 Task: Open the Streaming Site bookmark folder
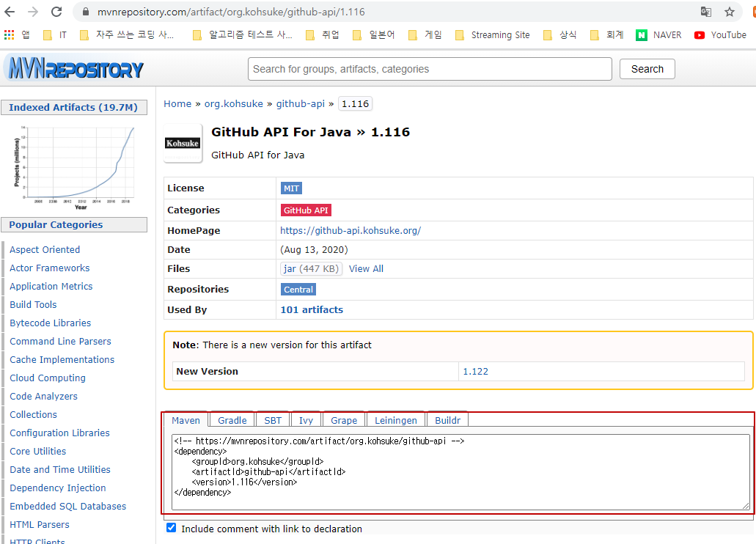coord(492,34)
